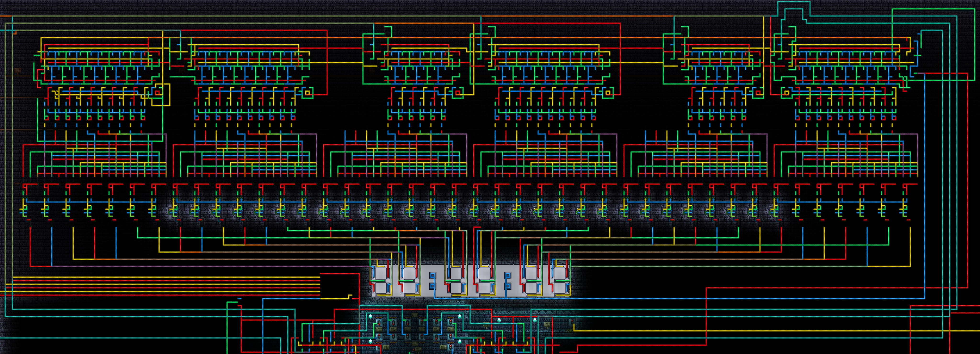Click the lower dot of the second colon
The height and width of the screenshot is (354, 980).
coord(508,286)
